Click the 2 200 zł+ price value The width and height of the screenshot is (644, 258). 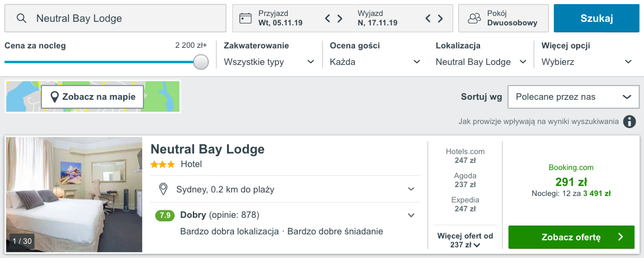[191, 45]
